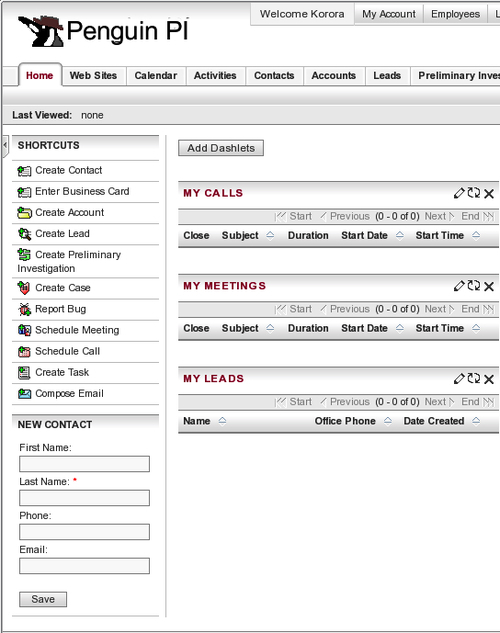
Task: Click the Create Account folder icon
Action: [x=24, y=213]
